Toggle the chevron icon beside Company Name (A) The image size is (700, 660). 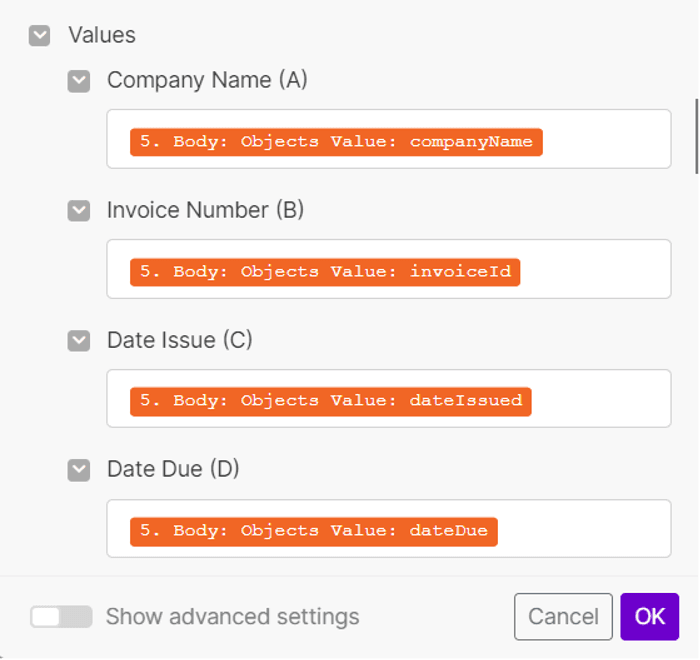[79, 81]
